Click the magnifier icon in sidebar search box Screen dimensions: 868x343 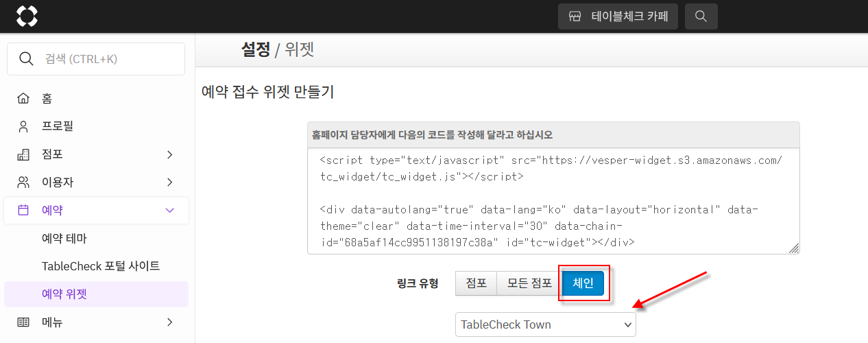point(27,59)
